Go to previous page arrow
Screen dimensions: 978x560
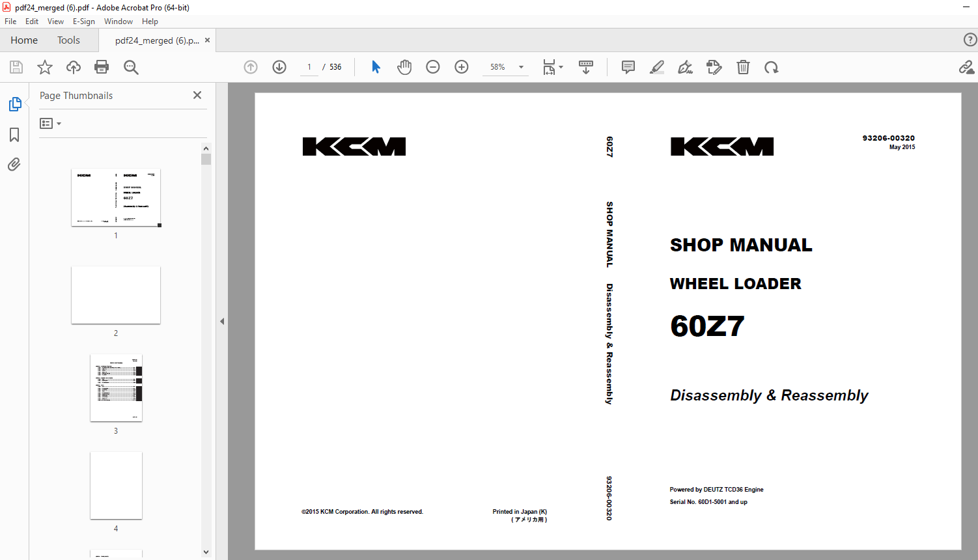[x=251, y=67]
